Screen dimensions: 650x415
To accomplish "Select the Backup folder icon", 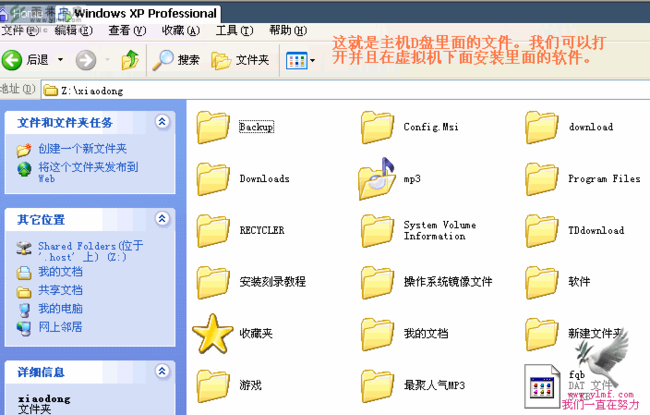I will click(x=213, y=127).
